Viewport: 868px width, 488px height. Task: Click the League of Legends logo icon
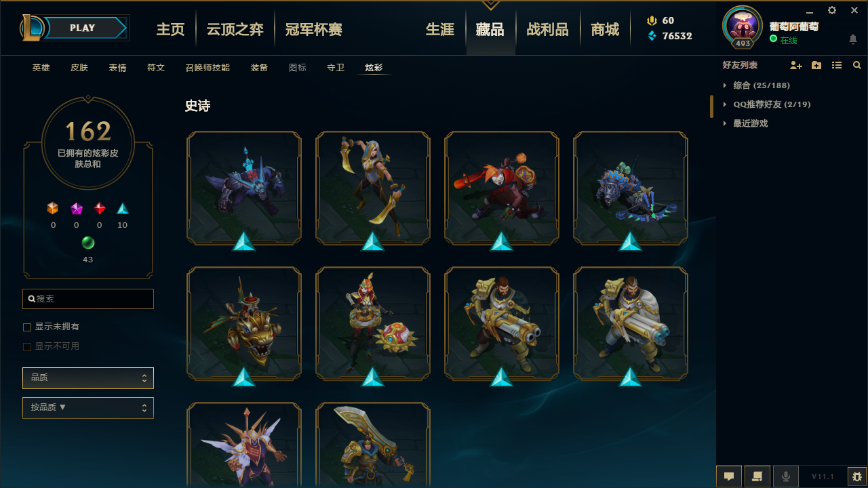[33, 28]
